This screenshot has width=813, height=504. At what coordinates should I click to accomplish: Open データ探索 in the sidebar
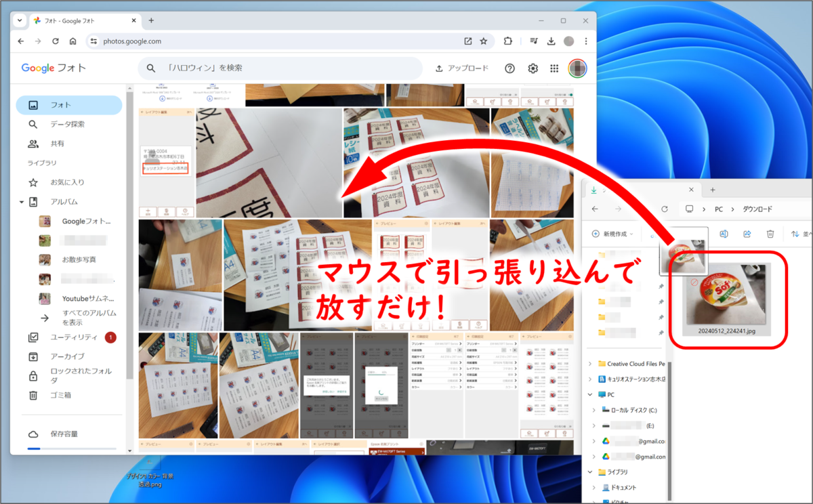69,125
